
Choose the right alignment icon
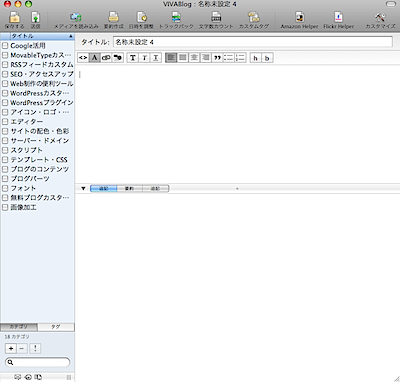click(206, 58)
